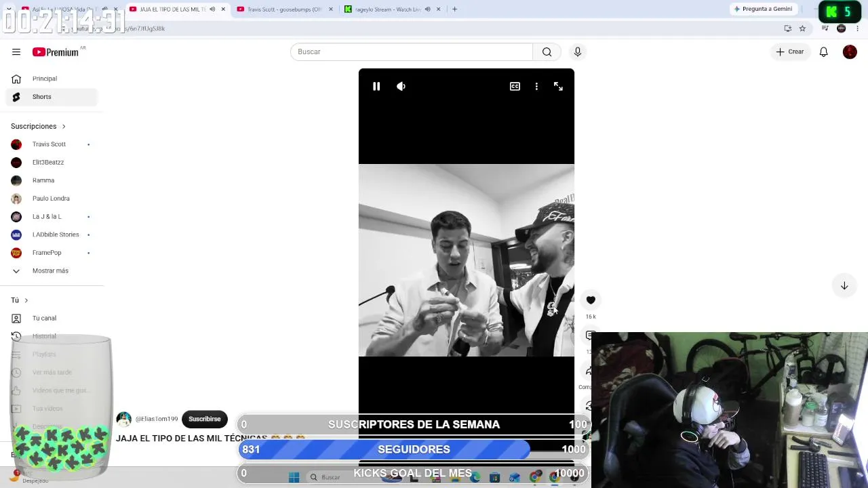Bookmark this page with the star

tap(802, 28)
